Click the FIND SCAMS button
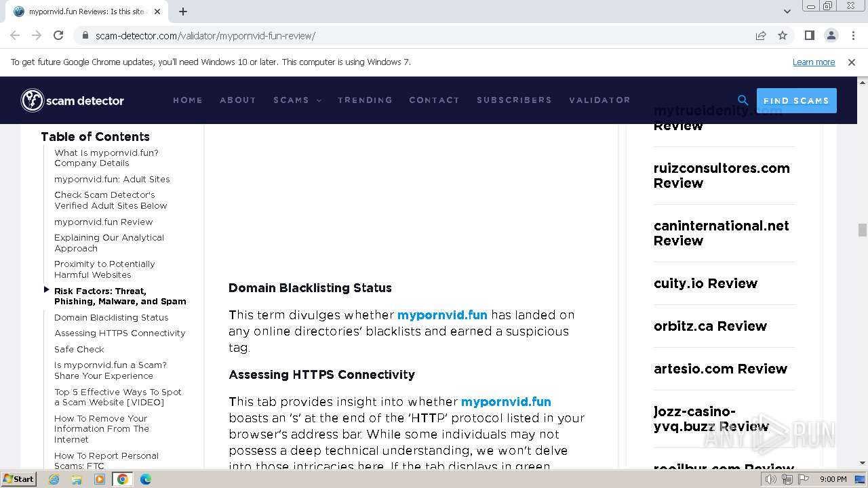This screenshot has height=488, width=868. [x=796, y=100]
